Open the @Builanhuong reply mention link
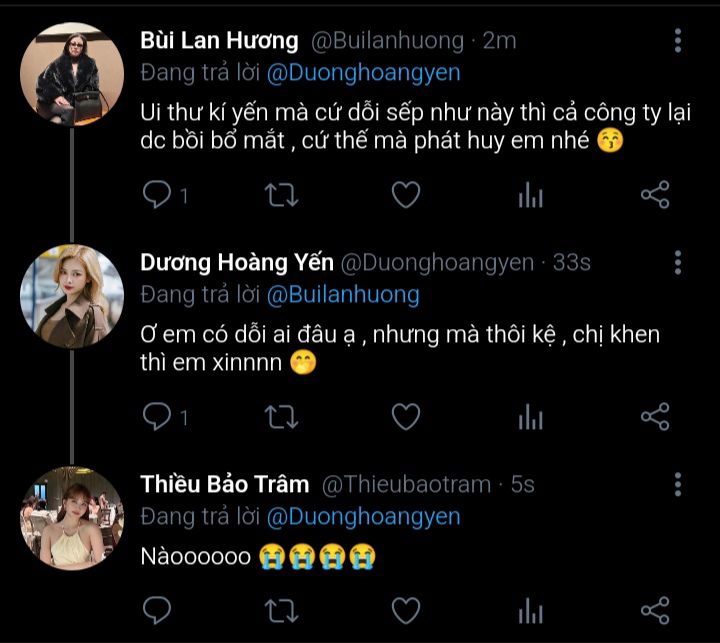 click(342, 295)
